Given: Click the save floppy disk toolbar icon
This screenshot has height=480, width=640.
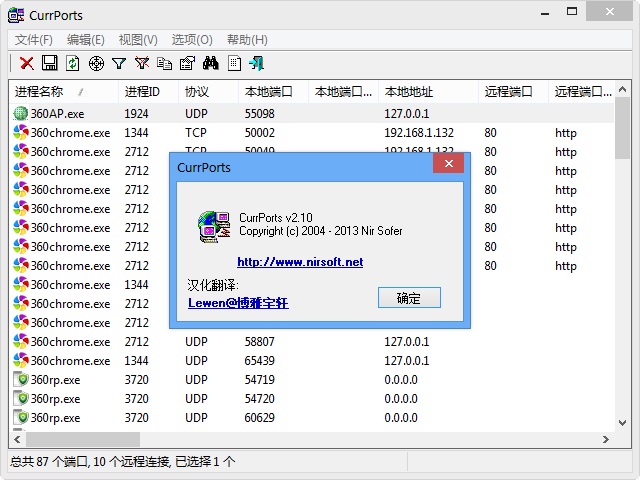Looking at the screenshot, I should (x=49, y=63).
